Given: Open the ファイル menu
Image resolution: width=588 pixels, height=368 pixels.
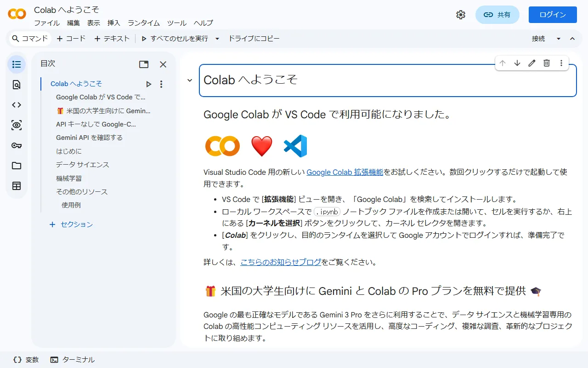Looking at the screenshot, I should pyautogui.click(x=47, y=23).
